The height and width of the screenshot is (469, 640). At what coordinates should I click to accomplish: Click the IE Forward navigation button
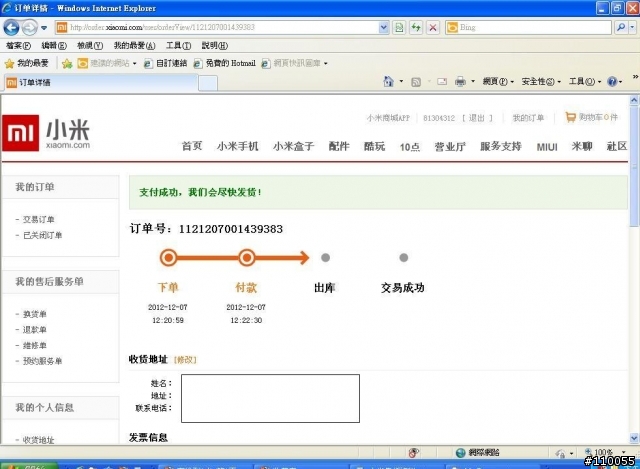coord(29,28)
